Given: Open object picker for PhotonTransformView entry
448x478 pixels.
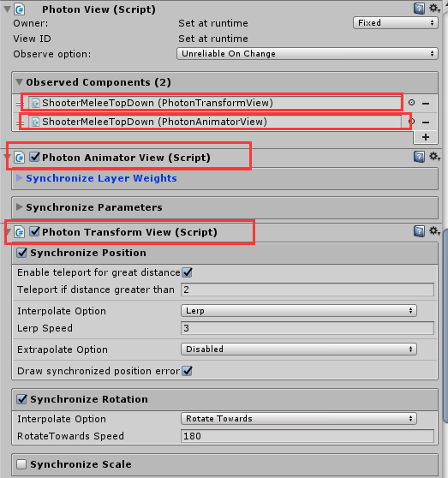Looking at the screenshot, I should pos(411,103).
